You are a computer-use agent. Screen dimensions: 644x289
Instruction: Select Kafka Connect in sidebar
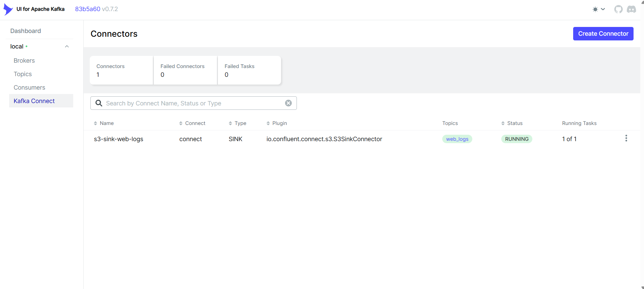(x=41, y=101)
